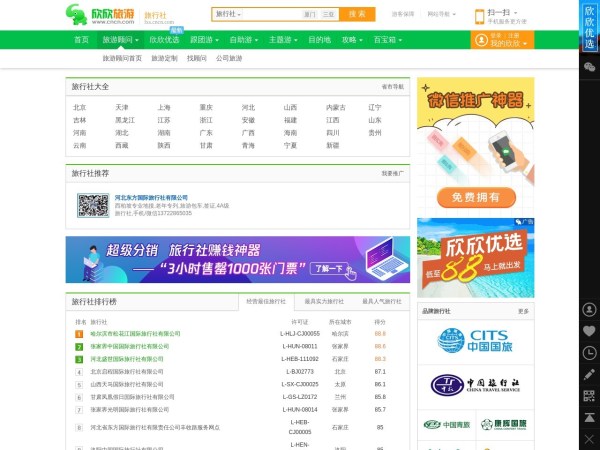Viewport: 600px width, 450px height.
Task: Expand the 百宝箱 nav dropdown
Action: point(388,40)
